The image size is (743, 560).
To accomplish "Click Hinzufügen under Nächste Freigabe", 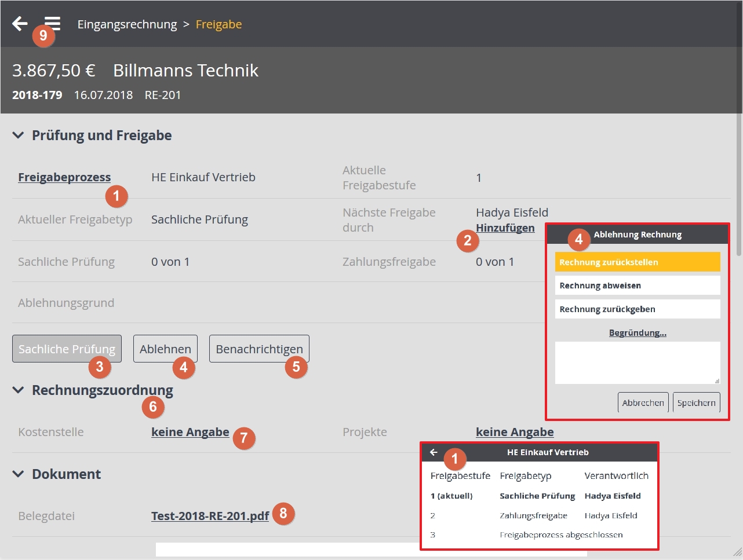I will click(505, 228).
